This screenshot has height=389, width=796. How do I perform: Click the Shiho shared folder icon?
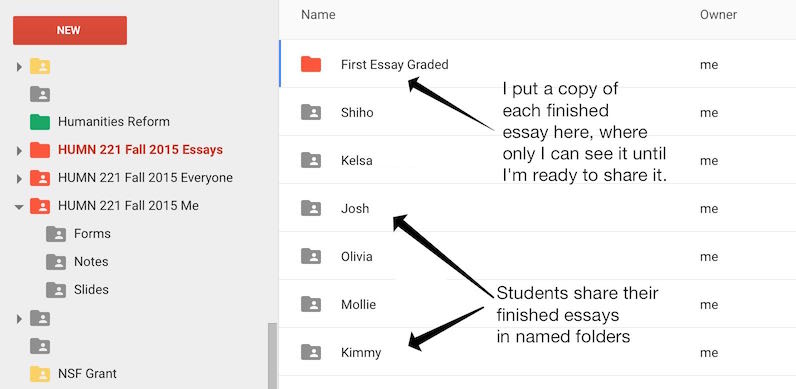[x=311, y=112]
